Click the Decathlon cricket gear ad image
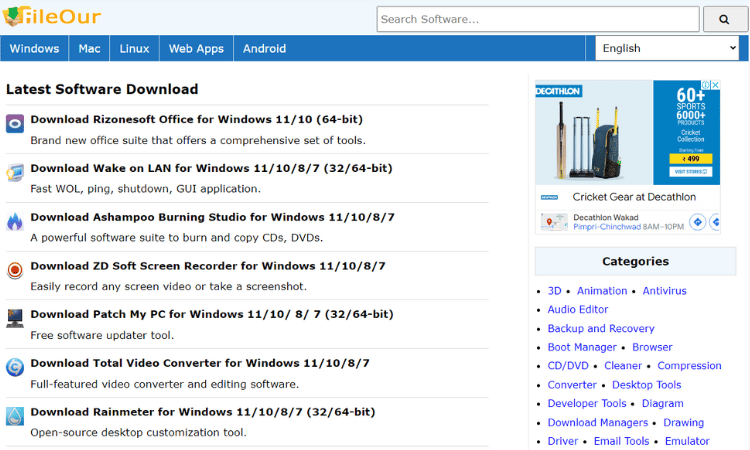The height and width of the screenshot is (450, 750). 594,132
